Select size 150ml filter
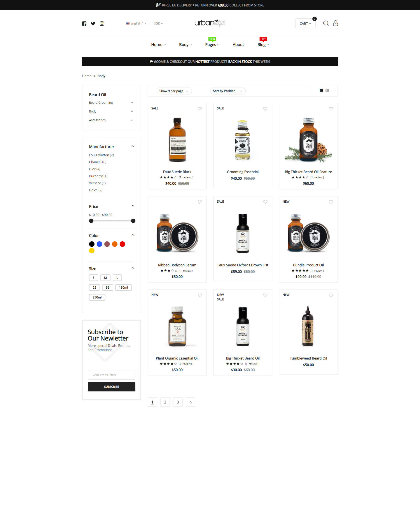420x505 pixels. click(123, 287)
